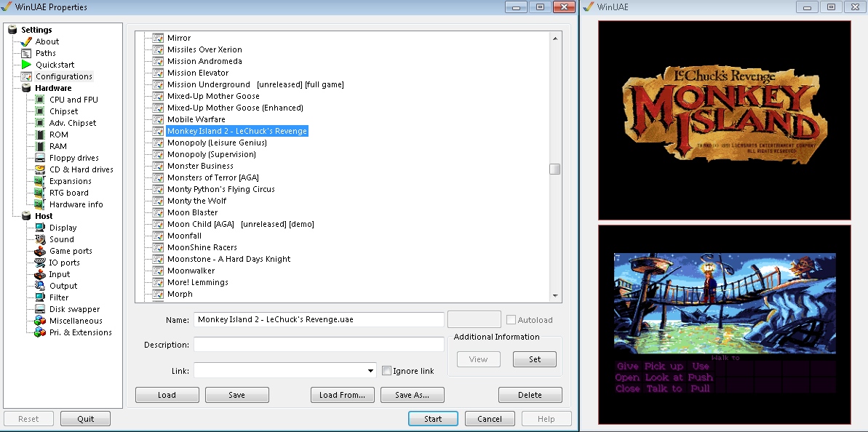Select Moonstone - A Hard Days Knight
Screen dimensions: 868x432
tap(228, 259)
